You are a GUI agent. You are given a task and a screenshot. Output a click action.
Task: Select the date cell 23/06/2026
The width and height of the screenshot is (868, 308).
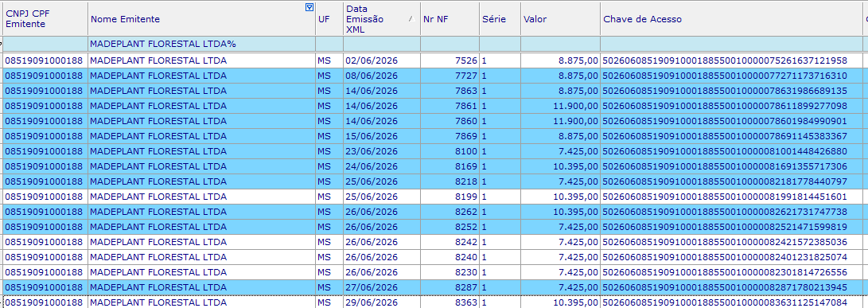click(381, 151)
